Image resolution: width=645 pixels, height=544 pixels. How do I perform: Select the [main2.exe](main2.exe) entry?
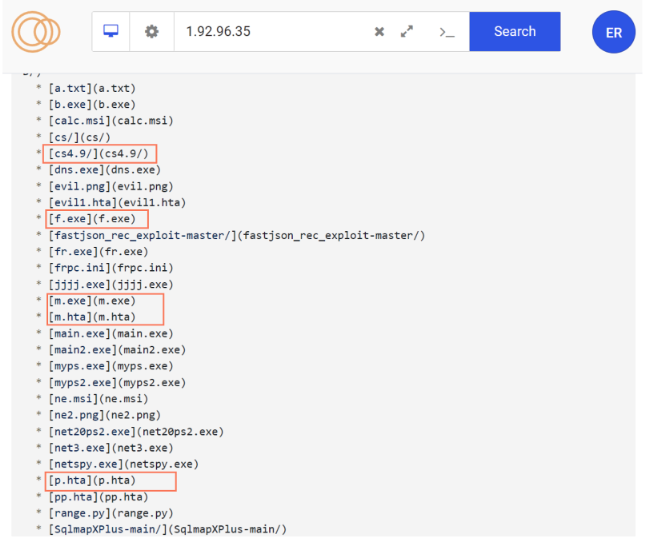pyautogui.click(x=117, y=350)
